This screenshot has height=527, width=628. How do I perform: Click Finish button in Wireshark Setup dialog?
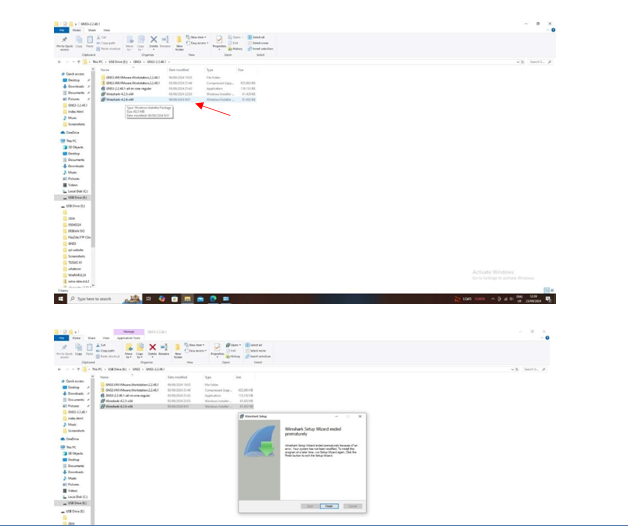329,506
